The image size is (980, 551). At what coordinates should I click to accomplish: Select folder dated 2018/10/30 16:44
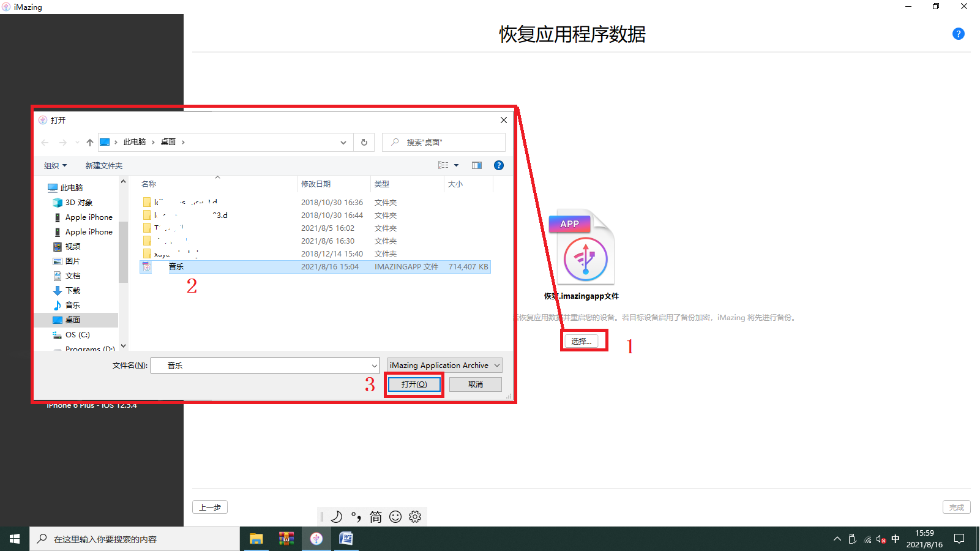(x=315, y=215)
